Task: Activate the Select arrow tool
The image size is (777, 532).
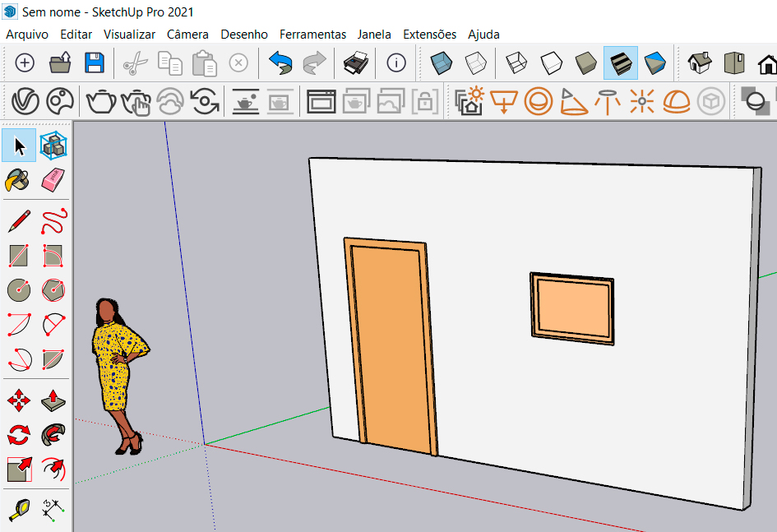Action: click(x=20, y=146)
